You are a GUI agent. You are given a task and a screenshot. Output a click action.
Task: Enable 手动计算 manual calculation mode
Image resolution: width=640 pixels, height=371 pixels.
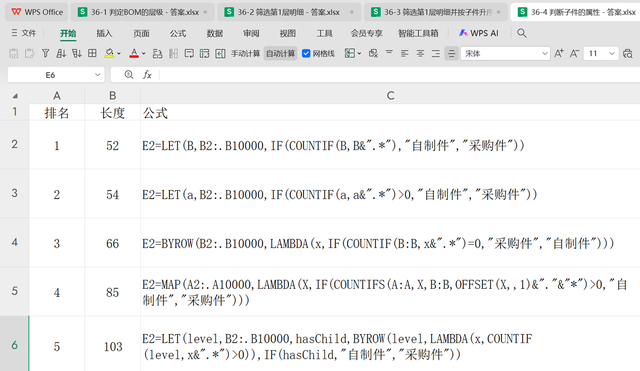click(245, 53)
